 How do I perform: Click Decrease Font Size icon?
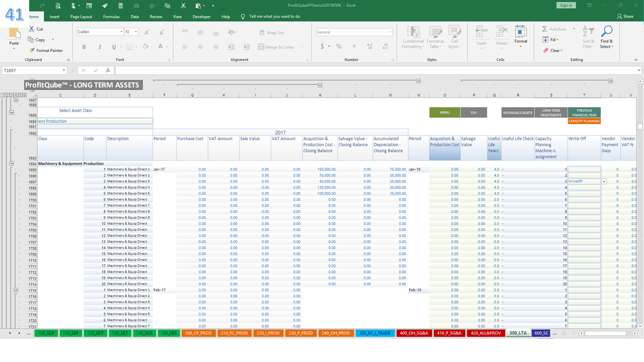point(160,32)
